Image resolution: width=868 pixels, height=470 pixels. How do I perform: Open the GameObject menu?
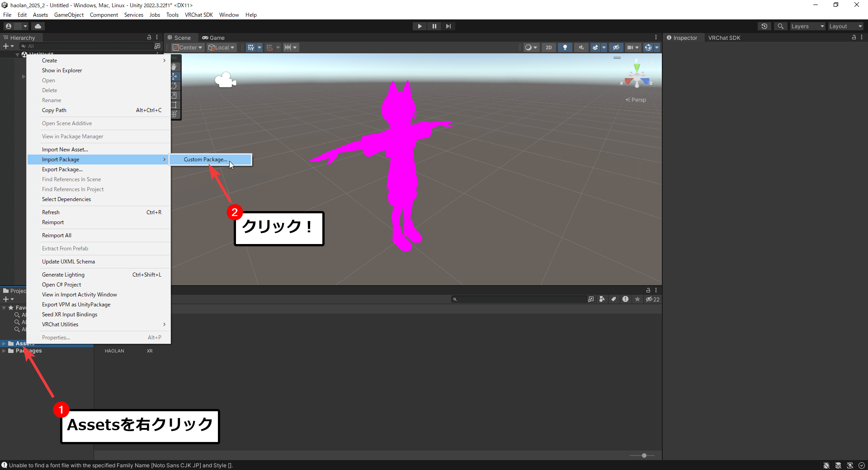click(x=69, y=15)
